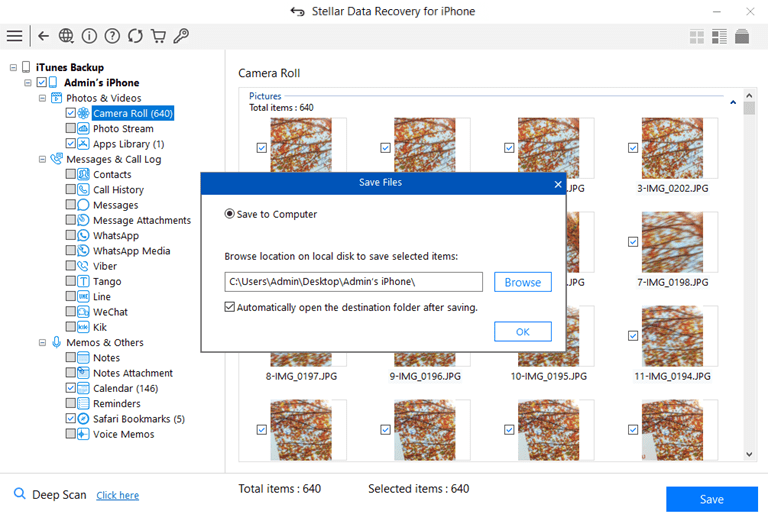
Task: Open the hamburger menu
Action: [x=14, y=36]
